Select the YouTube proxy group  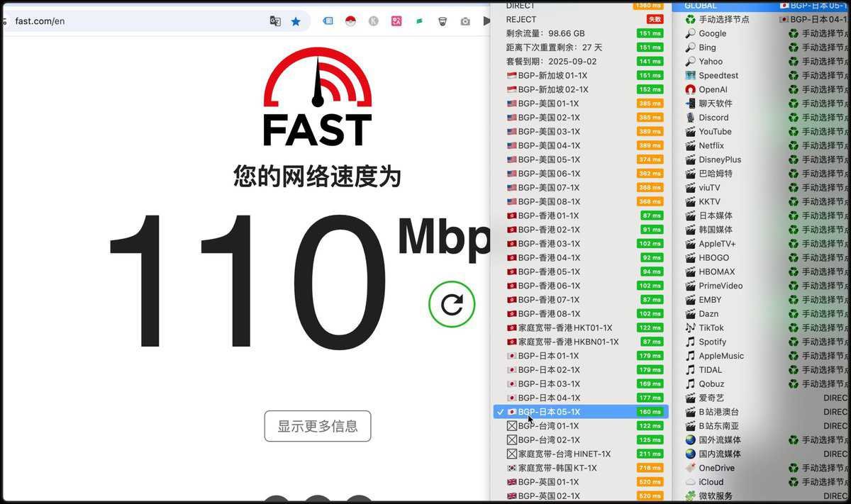click(x=715, y=131)
